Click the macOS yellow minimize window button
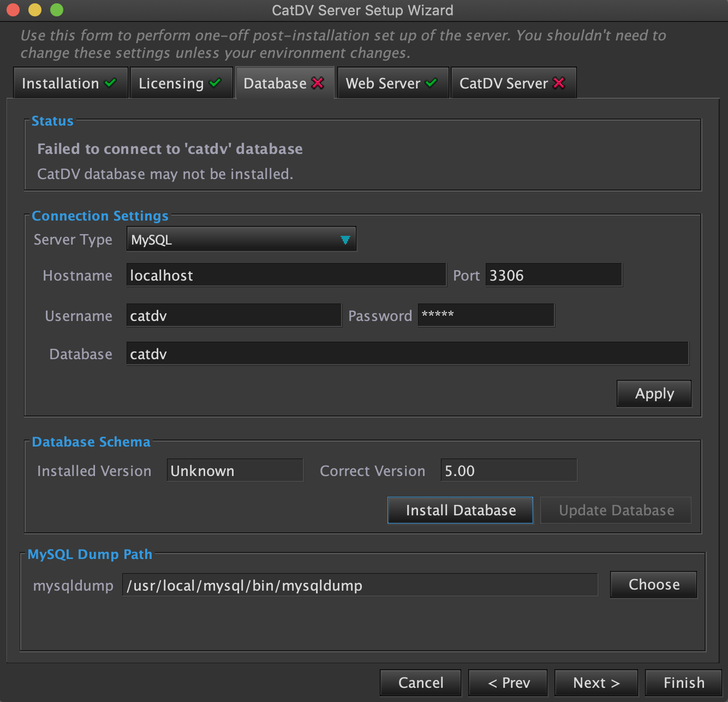 pyautogui.click(x=35, y=10)
